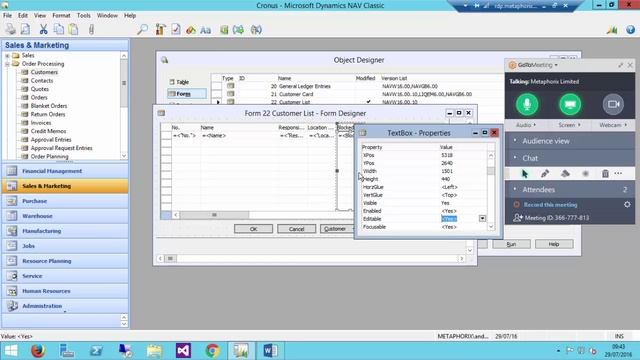The image size is (640, 360).
Task: Open the Format menu
Action: pos(61,16)
